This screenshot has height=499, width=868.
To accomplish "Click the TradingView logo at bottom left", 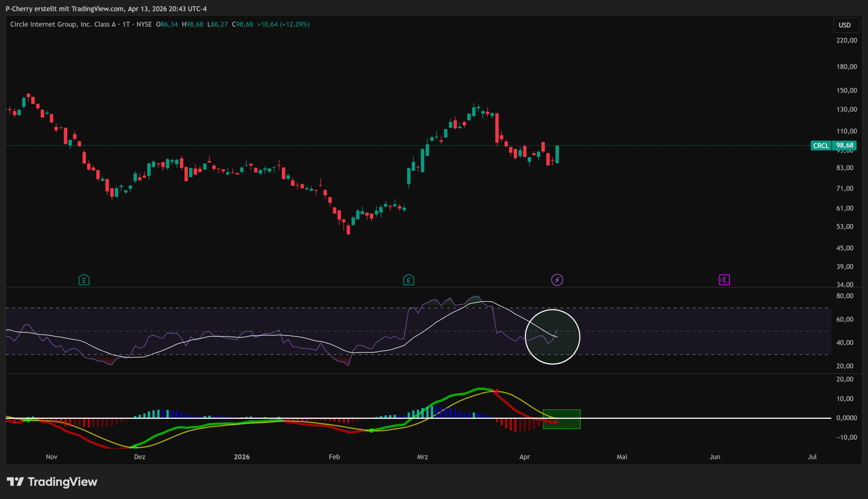I will [x=52, y=481].
